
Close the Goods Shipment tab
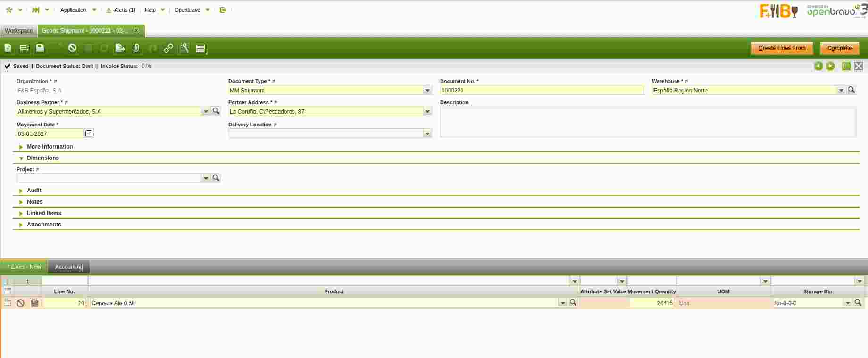pos(136,30)
